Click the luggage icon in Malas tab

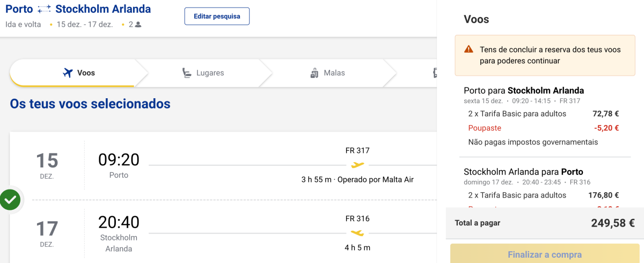[314, 73]
